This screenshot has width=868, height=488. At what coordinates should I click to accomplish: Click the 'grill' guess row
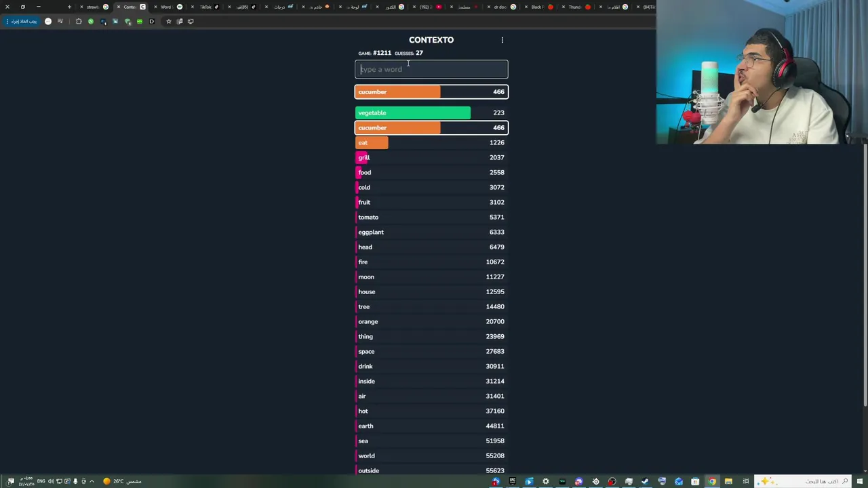[x=431, y=157]
